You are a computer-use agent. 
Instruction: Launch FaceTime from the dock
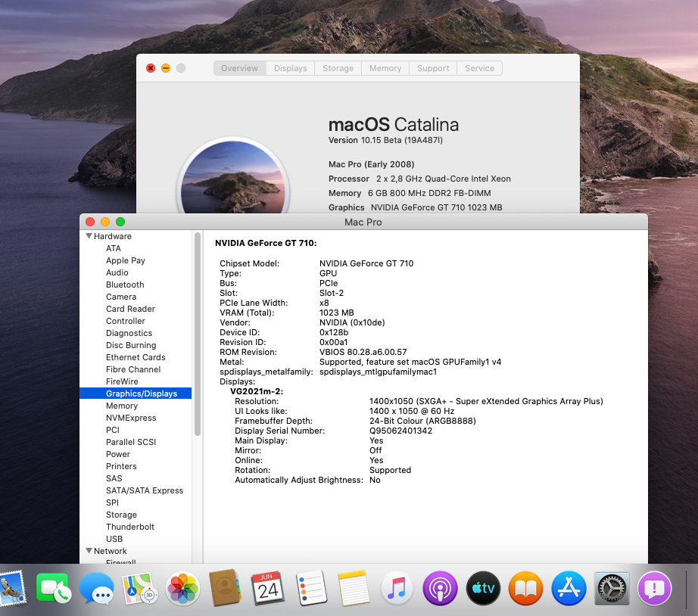52,589
